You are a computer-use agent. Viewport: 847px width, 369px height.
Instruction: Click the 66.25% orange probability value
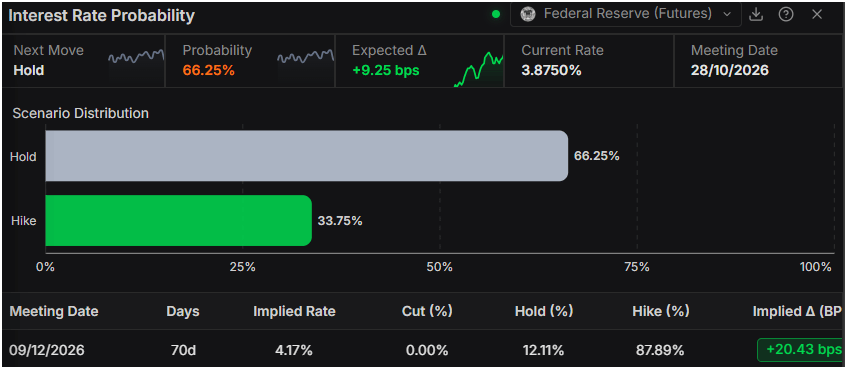point(209,71)
